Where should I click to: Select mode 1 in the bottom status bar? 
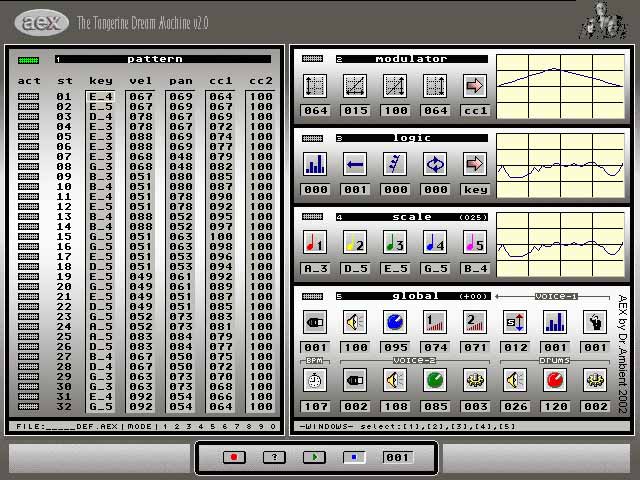(x=165, y=427)
